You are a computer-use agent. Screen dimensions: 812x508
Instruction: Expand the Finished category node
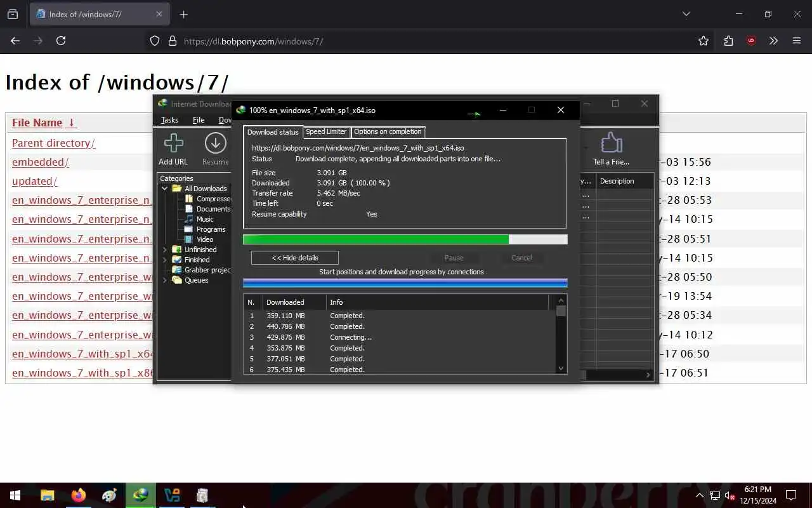(165, 260)
